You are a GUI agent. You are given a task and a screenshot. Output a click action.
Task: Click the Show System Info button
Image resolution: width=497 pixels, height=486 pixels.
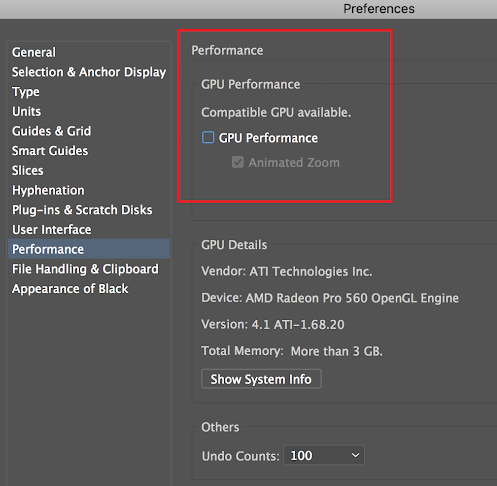coord(261,379)
